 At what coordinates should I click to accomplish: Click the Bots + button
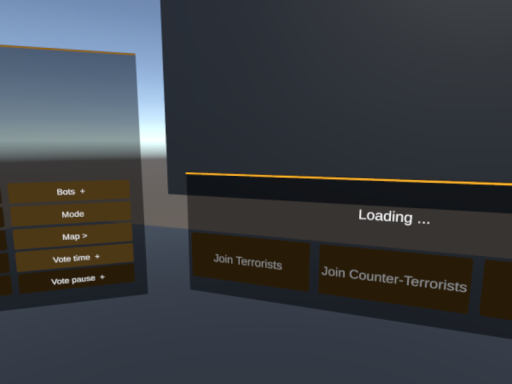pos(69,192)
